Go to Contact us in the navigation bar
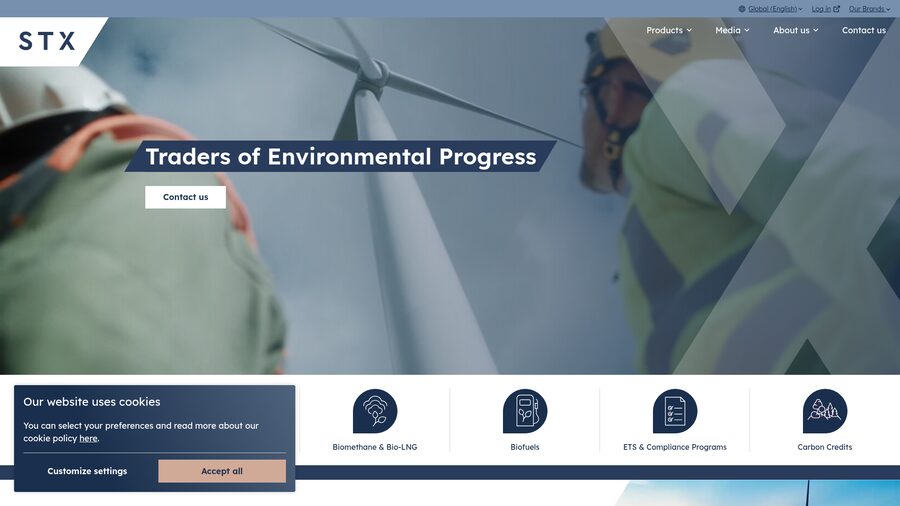 (864, 30)
